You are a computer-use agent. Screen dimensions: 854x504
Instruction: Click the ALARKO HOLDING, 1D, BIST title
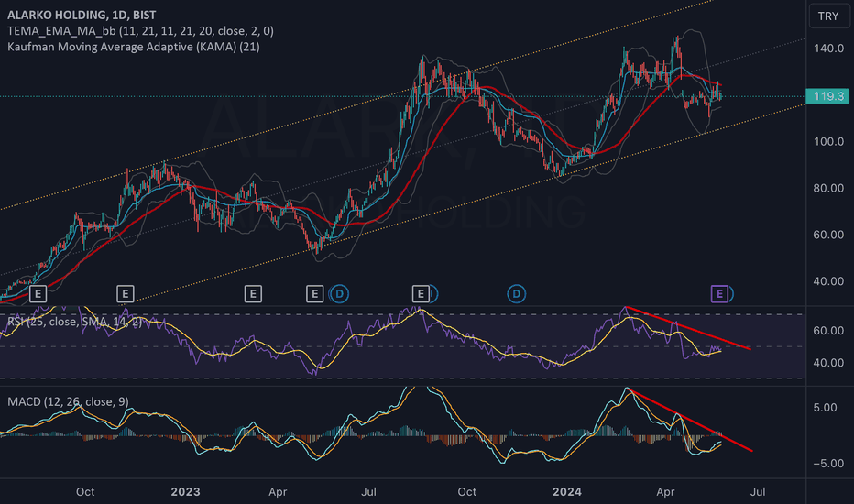tap(82, 16)
